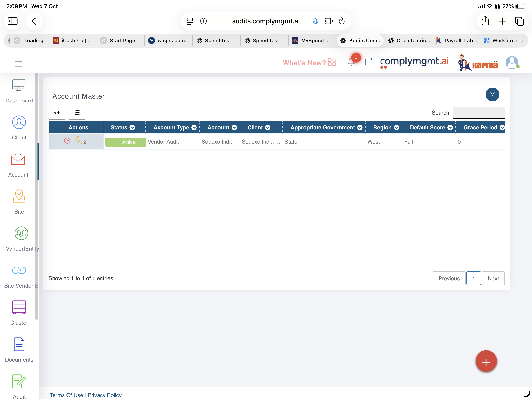532x399 pixels.
Task: Switch to the wages.com browser tab
Action: 169,41
